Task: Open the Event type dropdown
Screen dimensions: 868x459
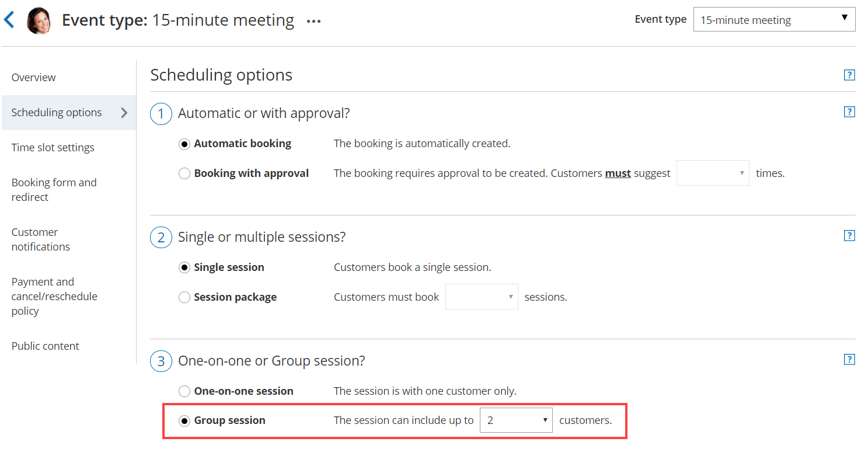Action: [774, 20]
